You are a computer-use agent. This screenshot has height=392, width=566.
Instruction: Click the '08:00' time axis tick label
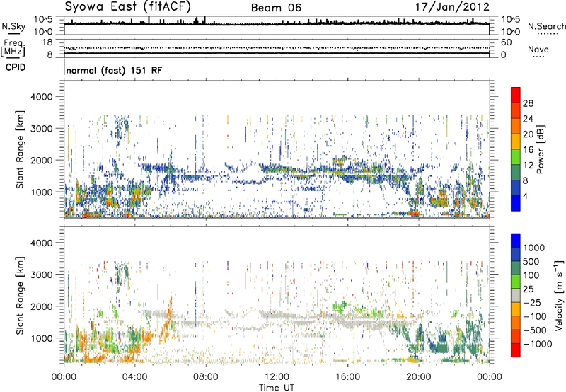[x=206, y=377]
